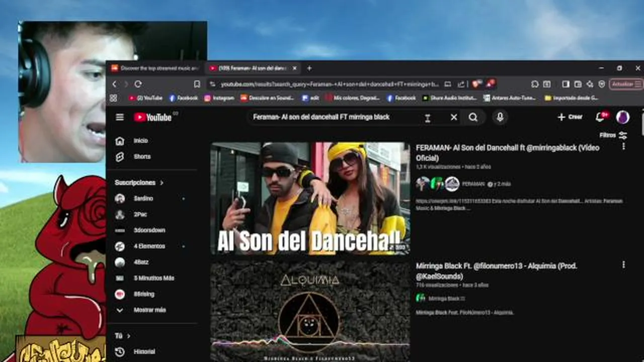Open the 3doorsdown subscription channel
644x362 pixels.
149,230
